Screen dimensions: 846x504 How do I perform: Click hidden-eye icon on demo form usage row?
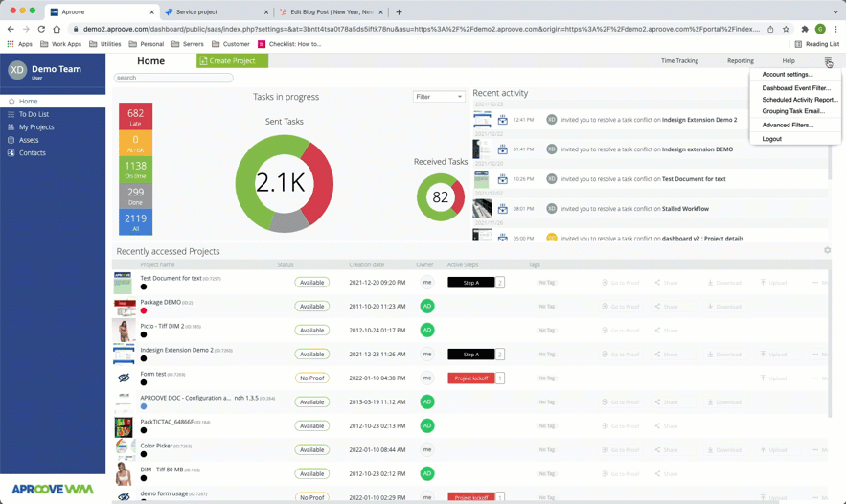[x=124, y=496]
